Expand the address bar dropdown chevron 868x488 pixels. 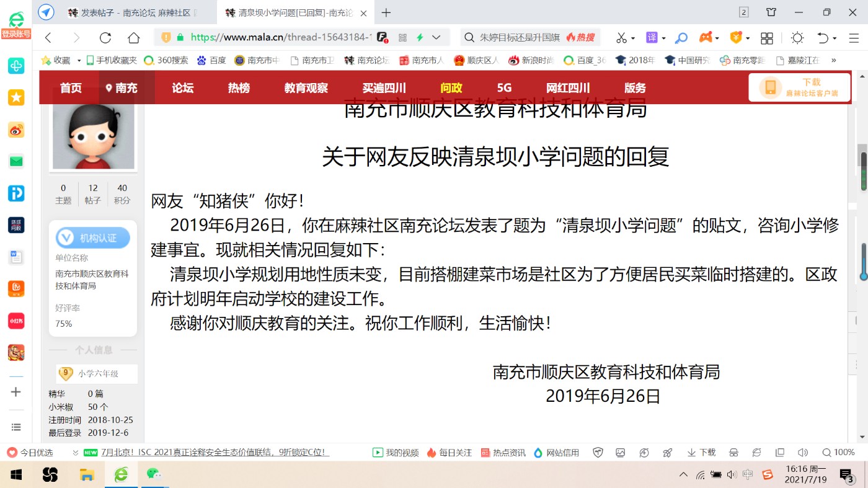436,38
